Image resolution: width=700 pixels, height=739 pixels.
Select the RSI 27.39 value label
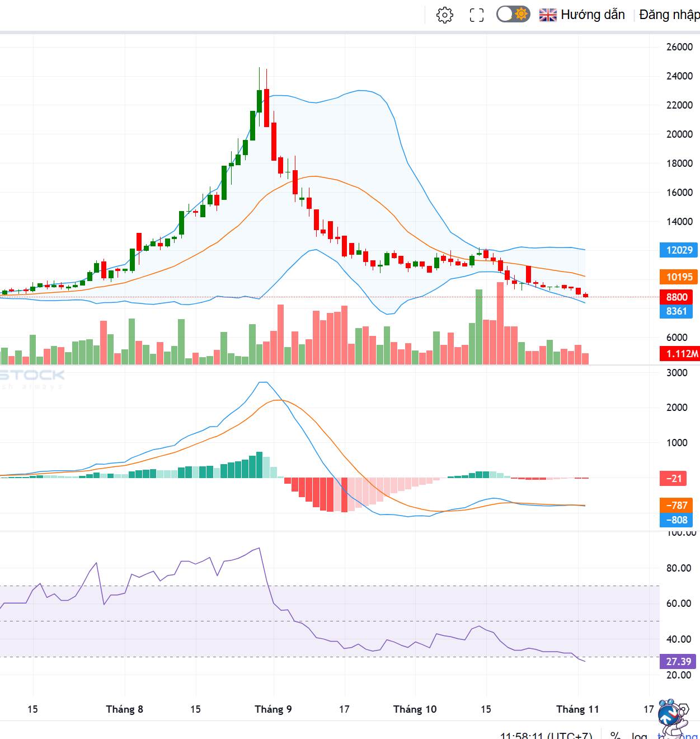point(678,661)
